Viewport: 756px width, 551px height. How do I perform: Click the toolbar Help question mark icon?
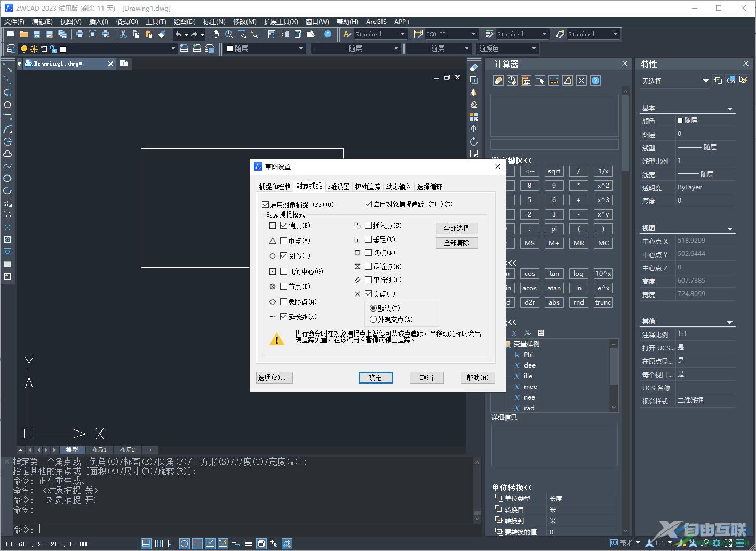[328, 34]
